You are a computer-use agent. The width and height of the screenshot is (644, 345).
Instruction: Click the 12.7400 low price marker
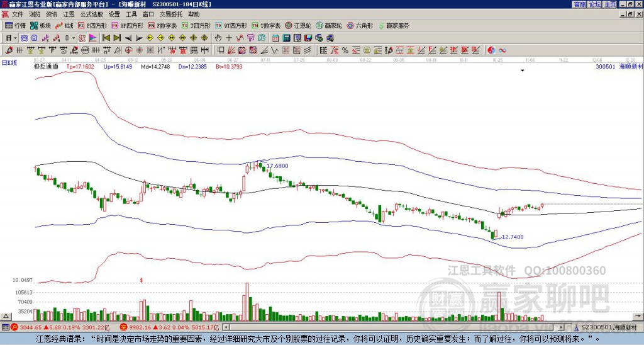pos(513,237)
